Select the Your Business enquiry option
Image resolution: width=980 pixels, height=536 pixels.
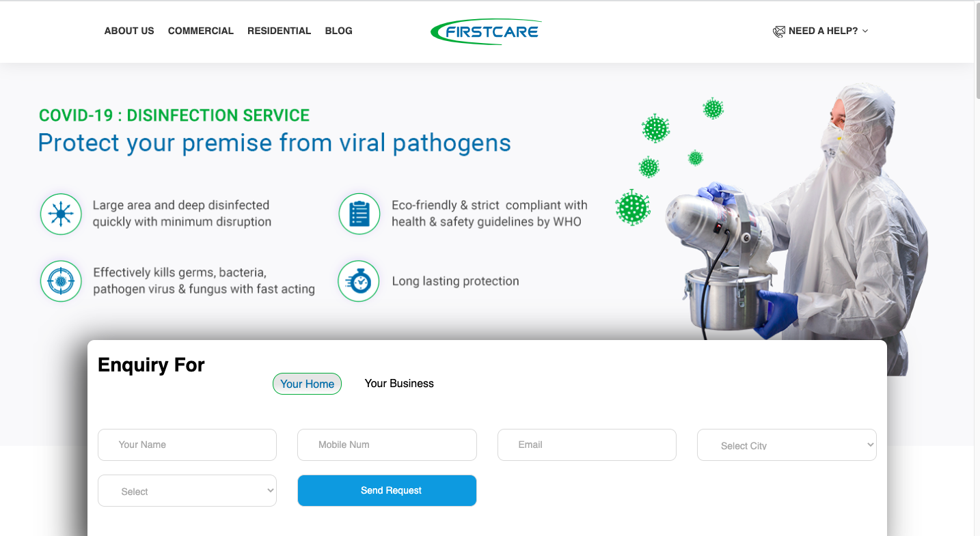tap(399, 384)
